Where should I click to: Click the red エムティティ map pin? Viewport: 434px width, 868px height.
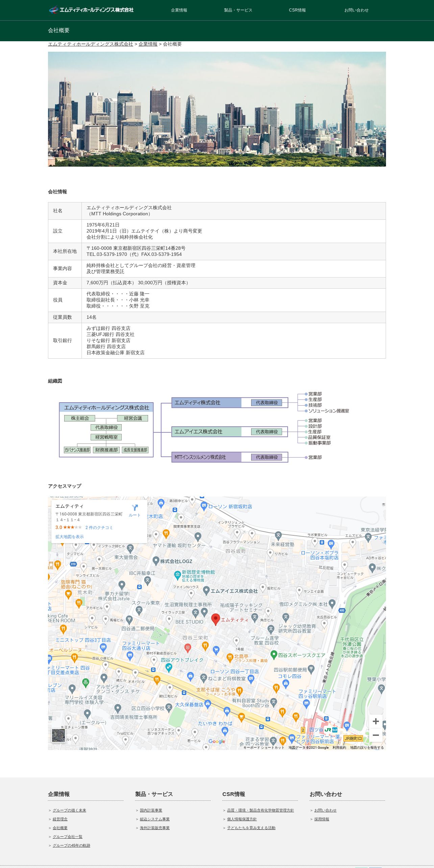click(216, 619)
